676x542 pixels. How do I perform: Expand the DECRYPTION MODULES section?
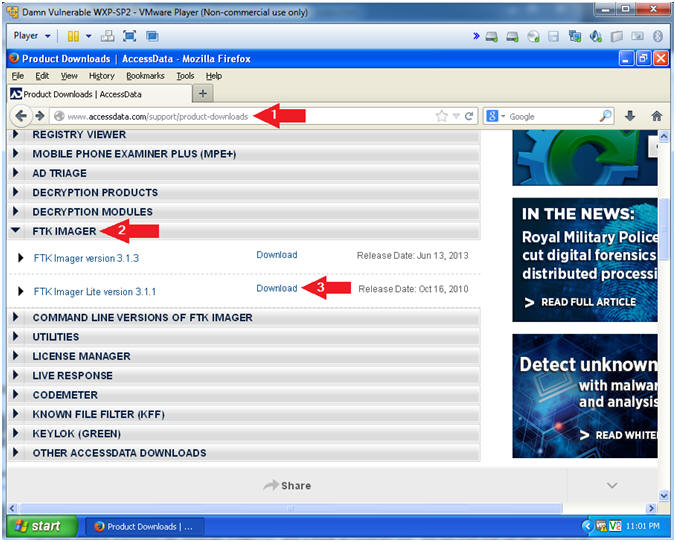pyautogui.click(x=244, y=212)
